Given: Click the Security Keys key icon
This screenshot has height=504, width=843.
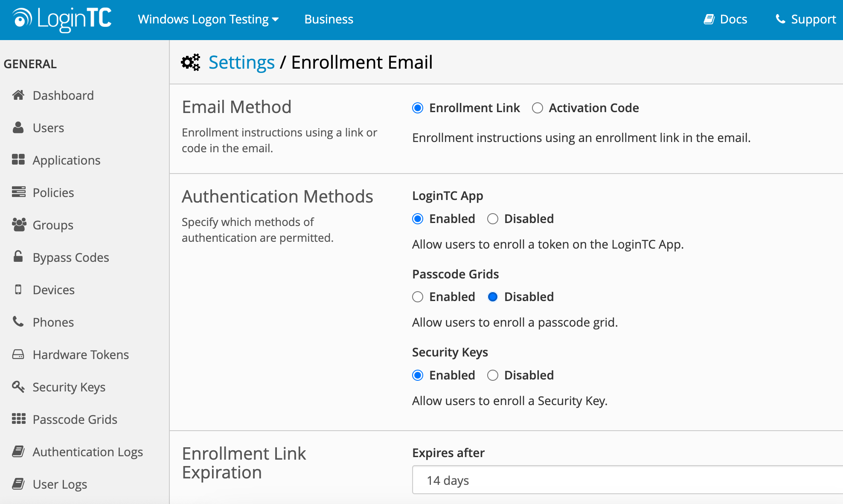Looking at the screenshot, I should point(18,387).
